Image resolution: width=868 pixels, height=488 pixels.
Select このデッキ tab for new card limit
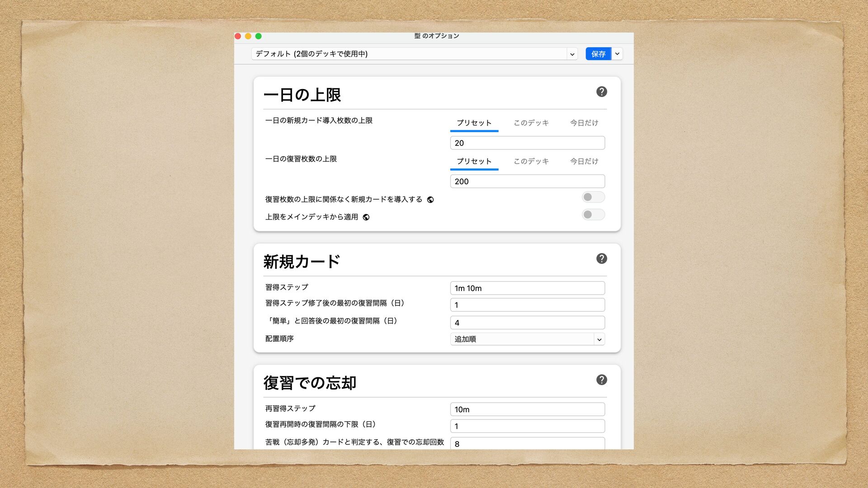[x=531, y=123]
